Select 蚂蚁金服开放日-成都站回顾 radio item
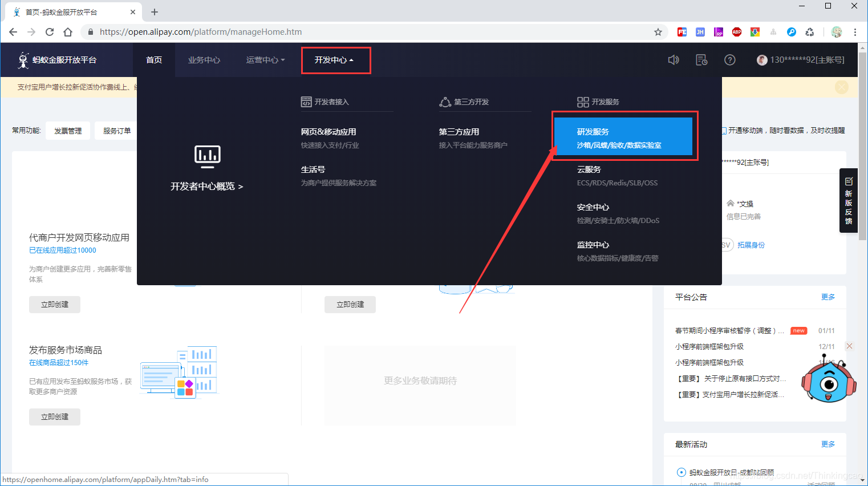Image resolution: width=868 pixels, height=486 pixels. [681, 472]
